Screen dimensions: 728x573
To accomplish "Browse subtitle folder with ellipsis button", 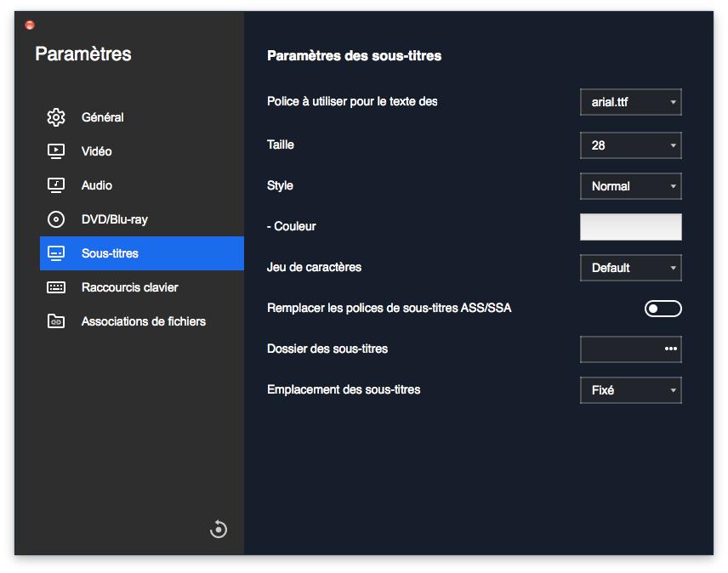I will pyautogui.click(x=670, y=349).
